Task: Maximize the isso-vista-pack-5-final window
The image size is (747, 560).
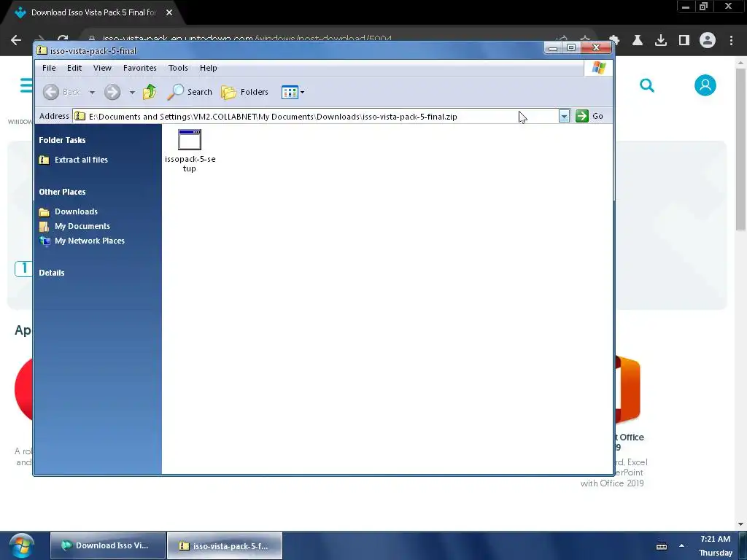Action: [570, 47]
